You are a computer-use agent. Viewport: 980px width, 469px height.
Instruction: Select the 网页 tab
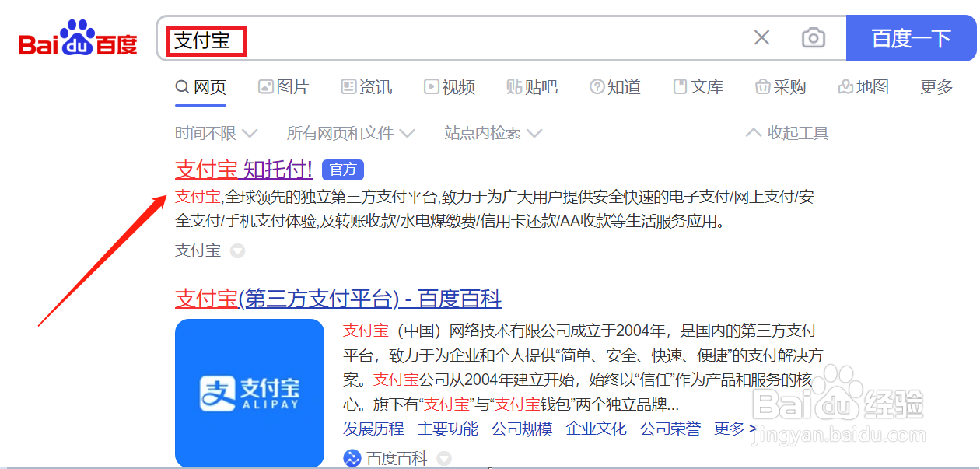(x=201, y=87)
